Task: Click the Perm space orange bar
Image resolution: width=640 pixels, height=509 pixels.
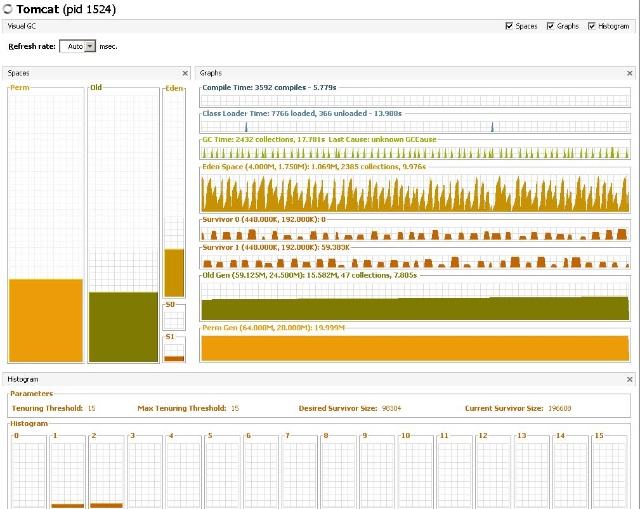Action: coord(46,320)
